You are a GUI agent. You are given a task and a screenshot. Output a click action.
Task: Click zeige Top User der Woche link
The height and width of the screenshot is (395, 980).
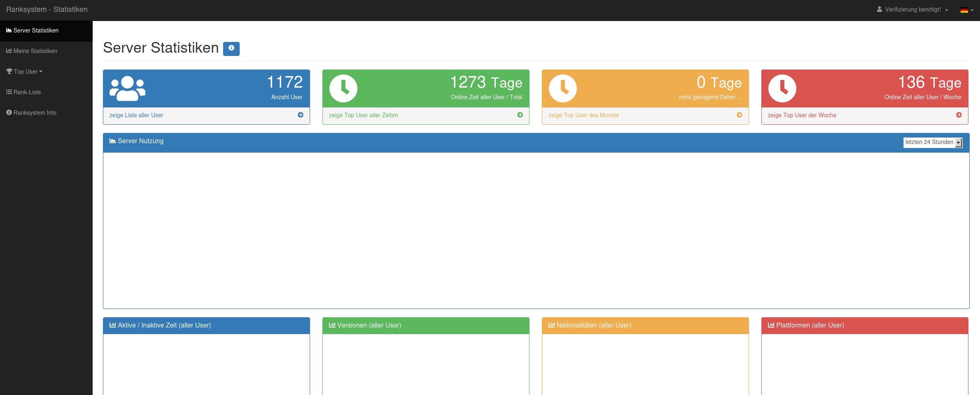coord(802,115)
